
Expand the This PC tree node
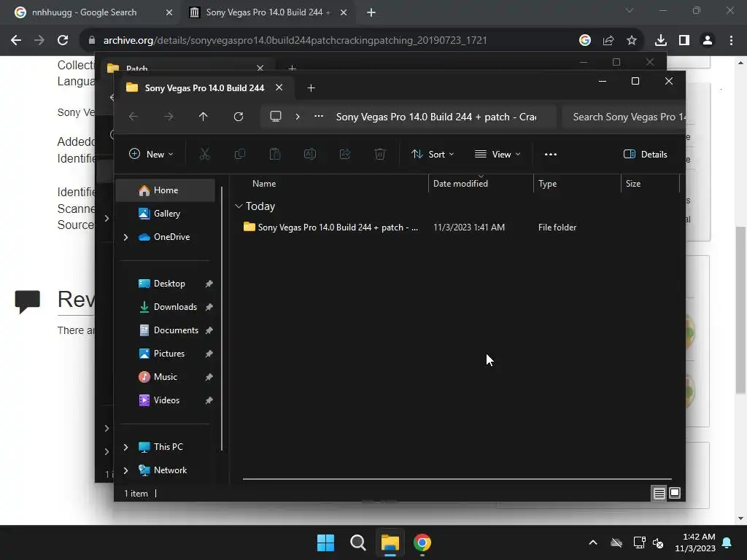pos(125,447)
